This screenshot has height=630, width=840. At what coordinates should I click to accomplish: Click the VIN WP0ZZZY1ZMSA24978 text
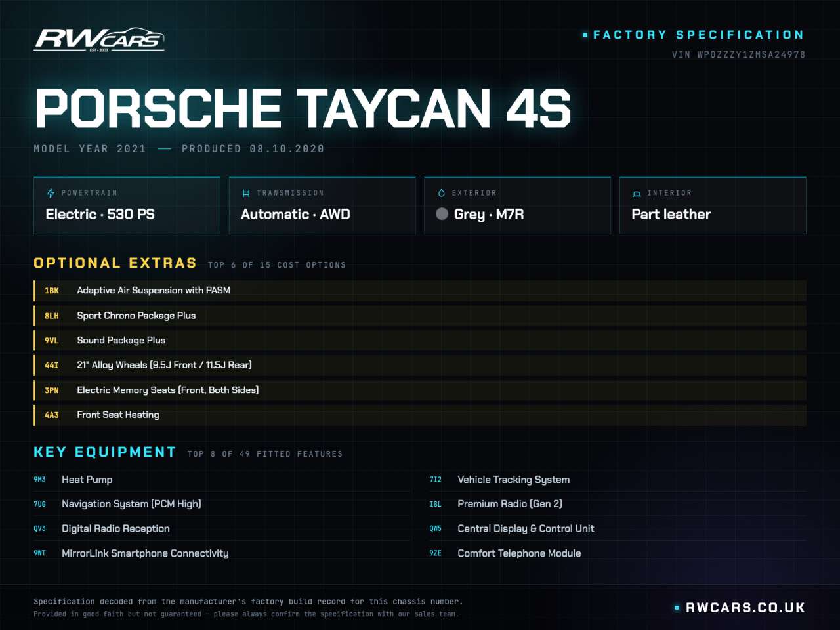point(738,54)
